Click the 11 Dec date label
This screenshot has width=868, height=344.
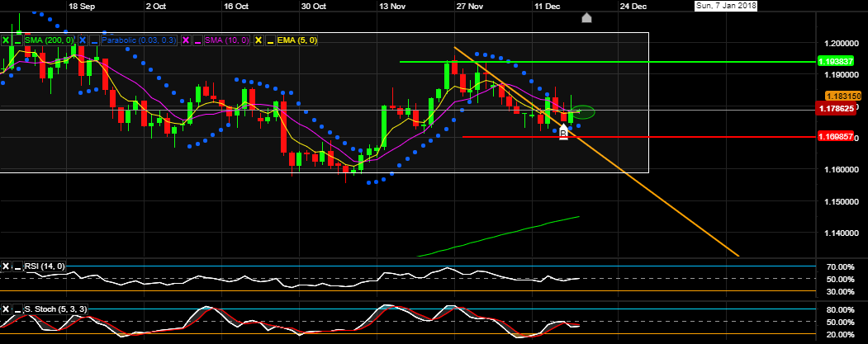[x=548, y=6]
